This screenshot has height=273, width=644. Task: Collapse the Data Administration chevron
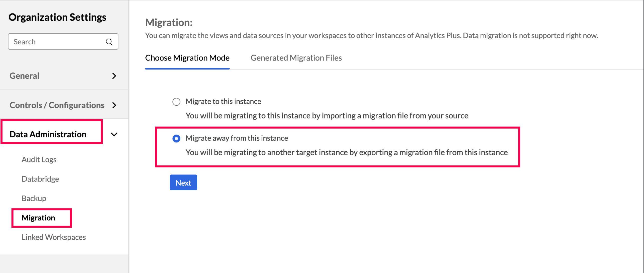pos(114,135)
